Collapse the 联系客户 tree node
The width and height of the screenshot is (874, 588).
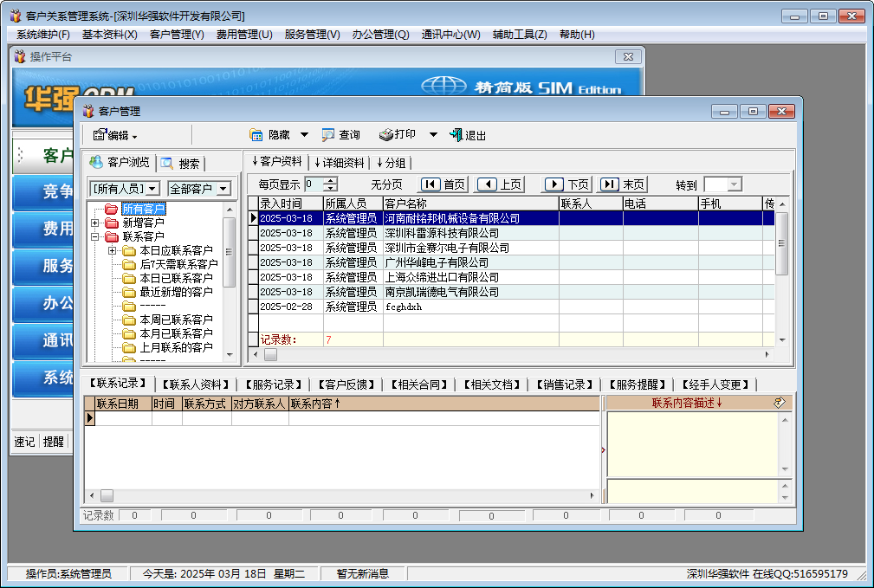[x=94, y=236]
